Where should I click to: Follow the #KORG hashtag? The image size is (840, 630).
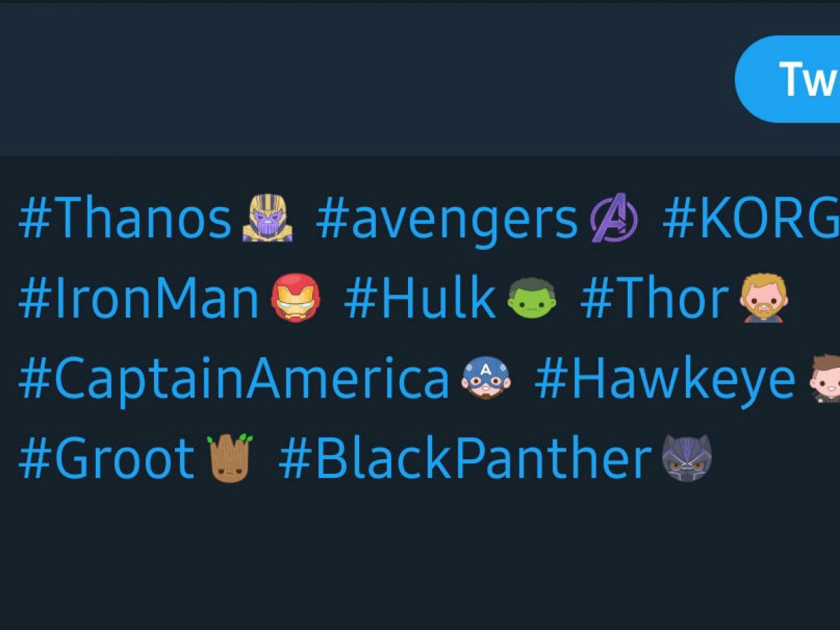(x=750, y=220)
